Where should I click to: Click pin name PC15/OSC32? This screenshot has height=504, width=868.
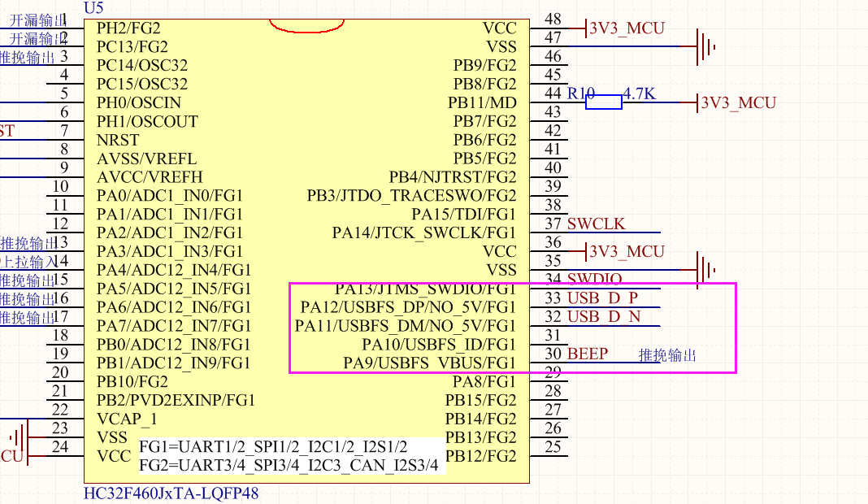click(142, 85)
